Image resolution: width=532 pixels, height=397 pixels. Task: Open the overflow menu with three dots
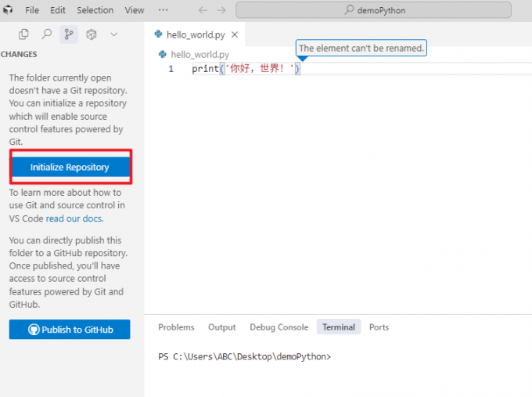163,10
